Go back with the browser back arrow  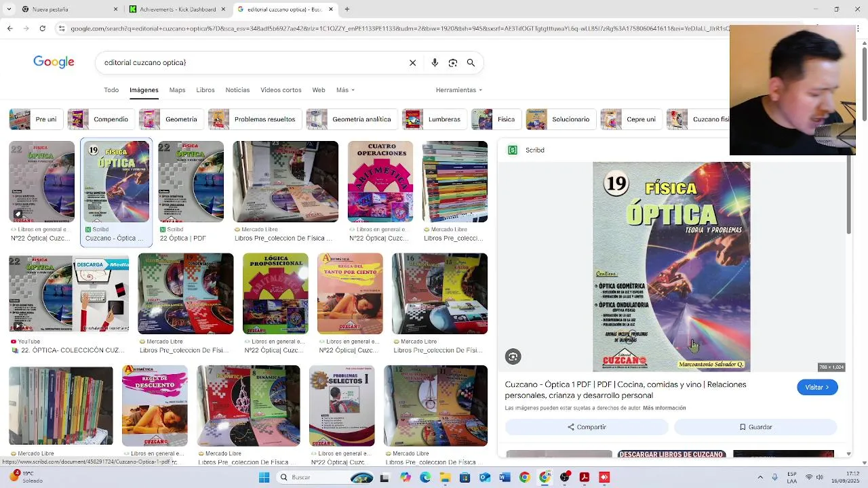[x=9, y=28]
